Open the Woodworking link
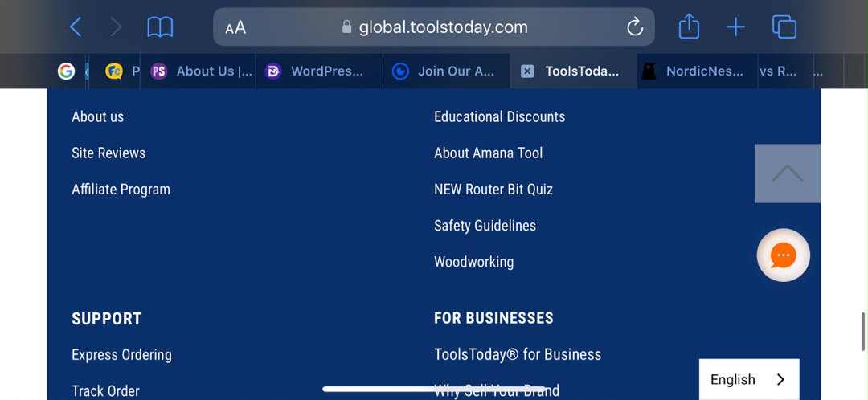This screenshot has width=868, height=400. [x=474, y=262]
